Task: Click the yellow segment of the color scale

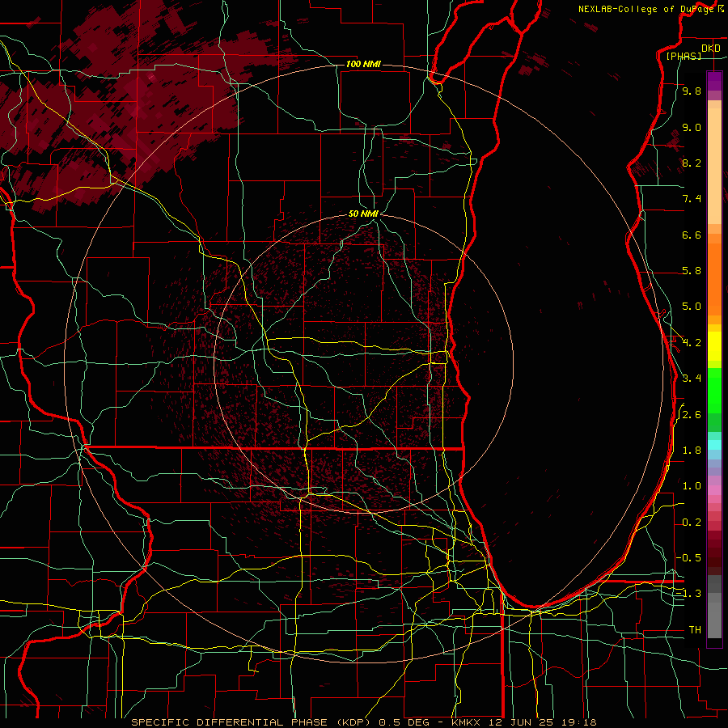Action: (x=714, y=346)
